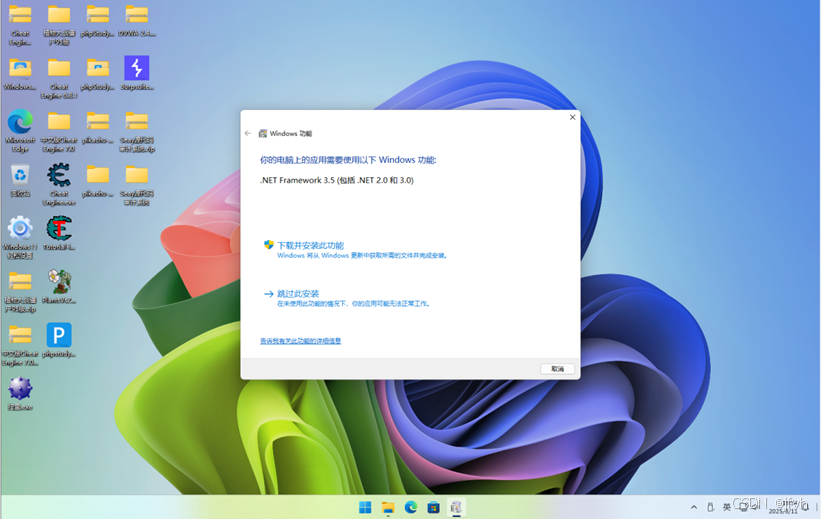Open Microsoft Store from the taskbar

click(x=433, y=507)
